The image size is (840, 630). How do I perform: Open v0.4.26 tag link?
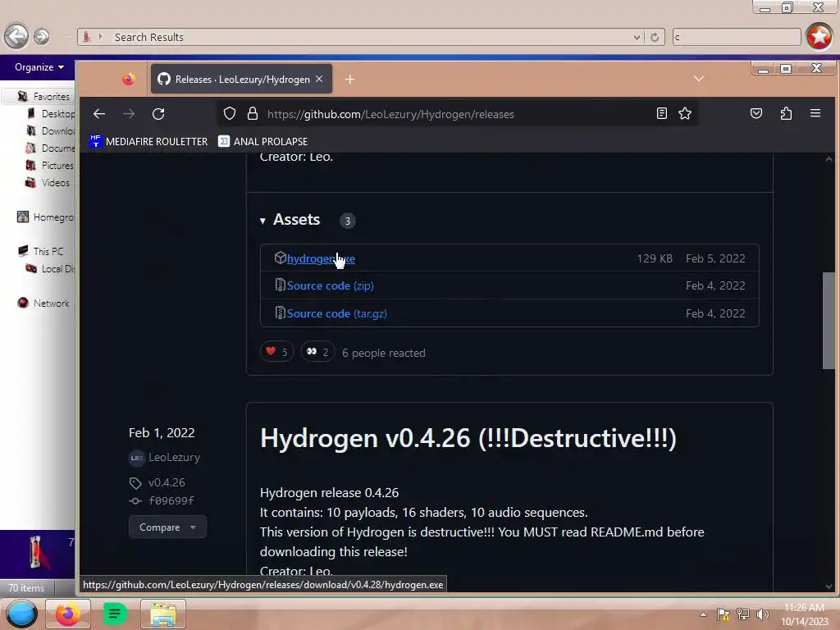pyautogui.click(x=167, y=482)
